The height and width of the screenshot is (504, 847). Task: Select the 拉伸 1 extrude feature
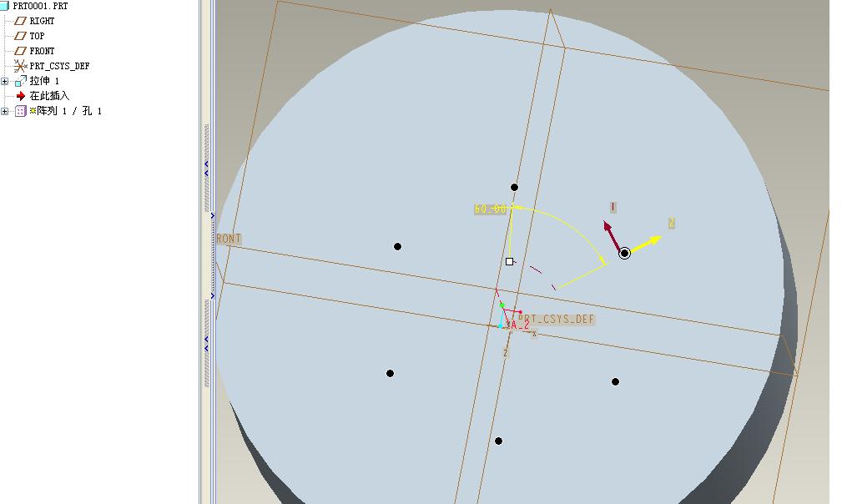[x=44, y=81]
